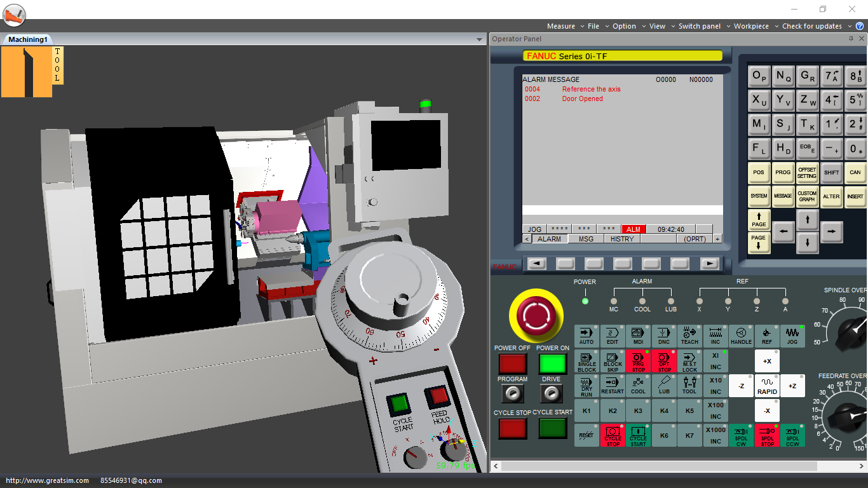
Task: Open the Workpiece menu dropdown
Action: (752, 26)
